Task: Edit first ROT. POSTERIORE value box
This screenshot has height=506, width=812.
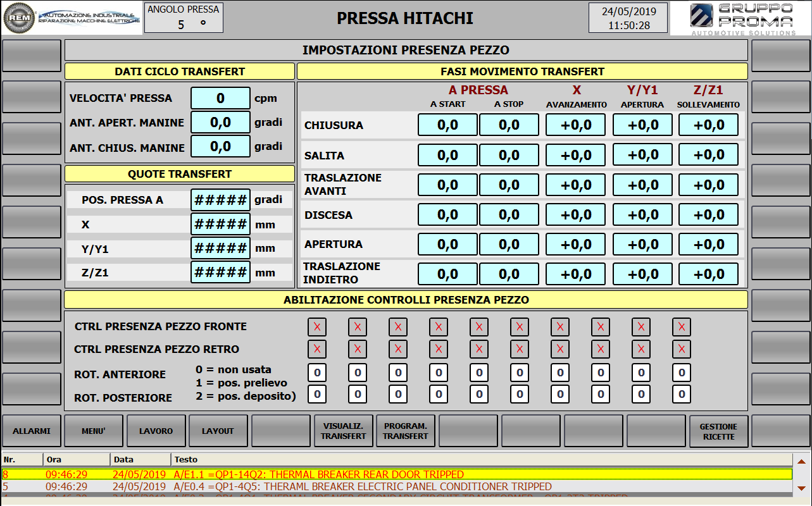Action: pyautogui.click(x=317, y=395)
